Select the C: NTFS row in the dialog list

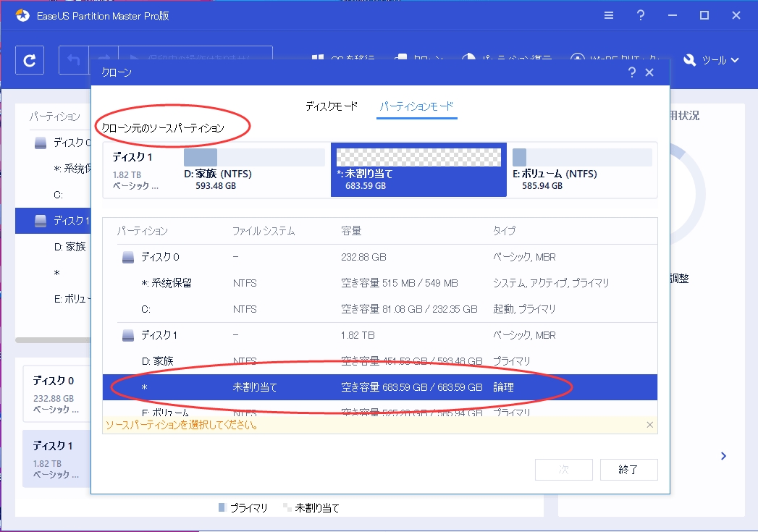(380, 309)
